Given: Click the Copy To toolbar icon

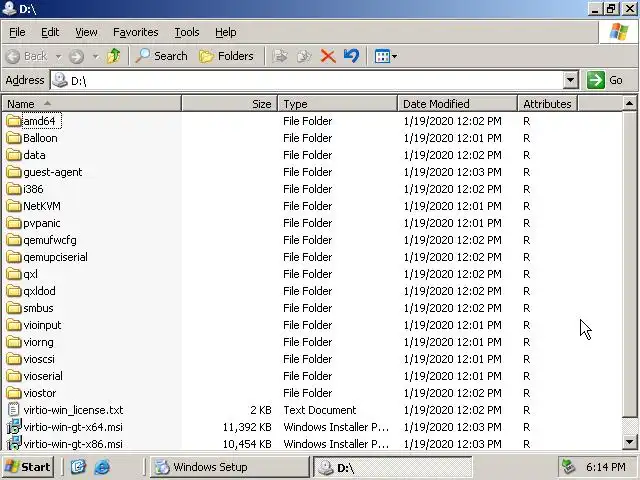Looking at the screenshot, I should [x=304, y=56].
